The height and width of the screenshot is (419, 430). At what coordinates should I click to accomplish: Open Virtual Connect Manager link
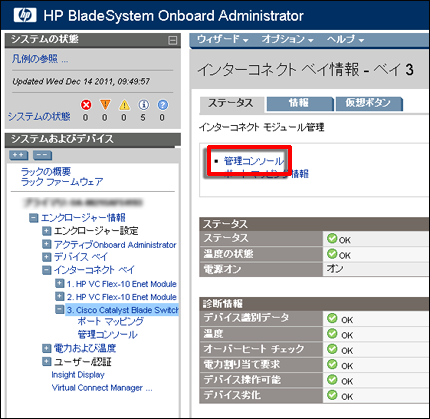coord(102,388)
